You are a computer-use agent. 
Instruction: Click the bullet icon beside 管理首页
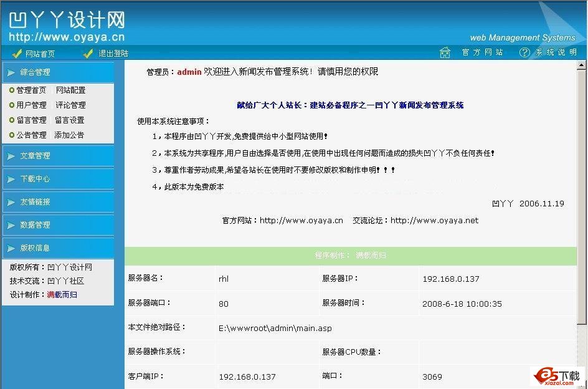[12, 90]
